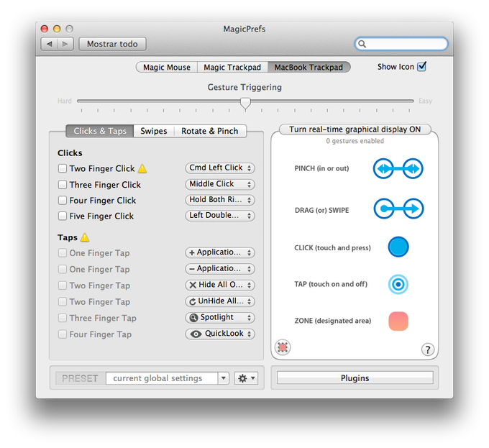This screenshot has height=448, width=489.
Task: Expand the preset combo box arrow
Action: [x=224, y=378]
